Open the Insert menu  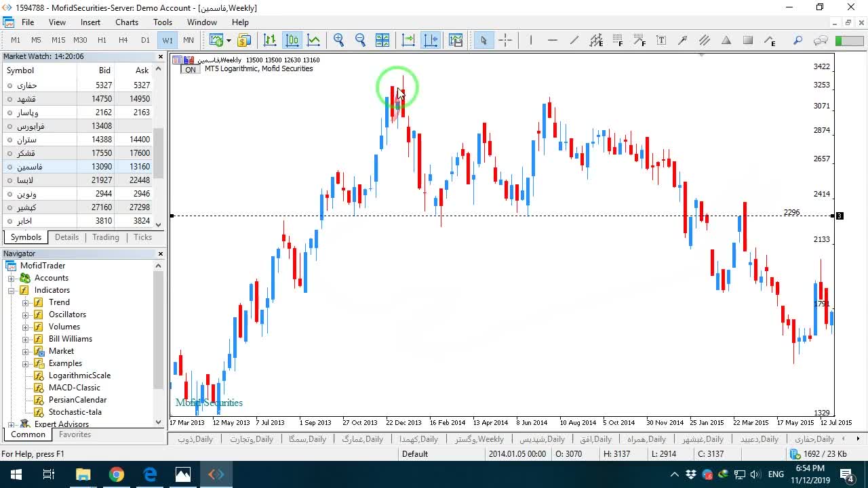tap(90, 22)
